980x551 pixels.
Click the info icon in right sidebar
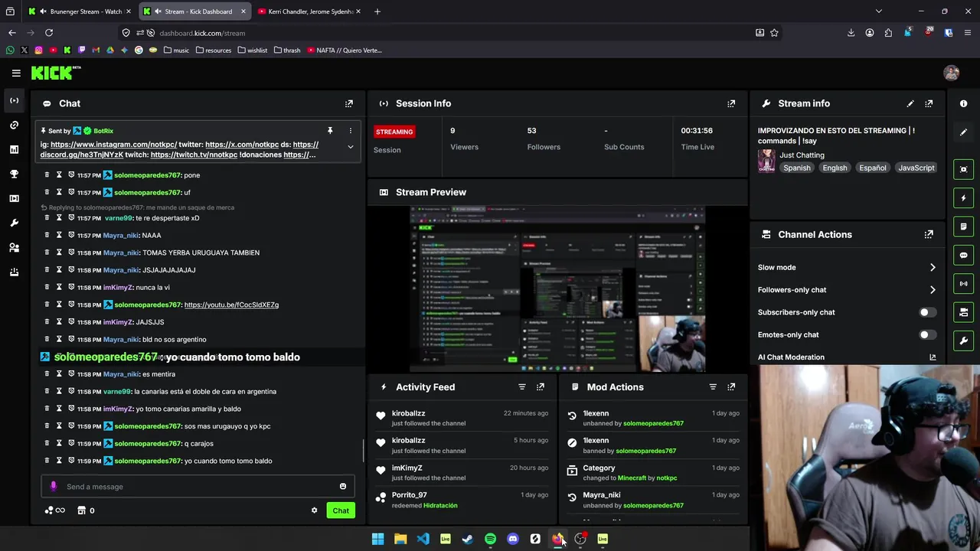point(964,103)
